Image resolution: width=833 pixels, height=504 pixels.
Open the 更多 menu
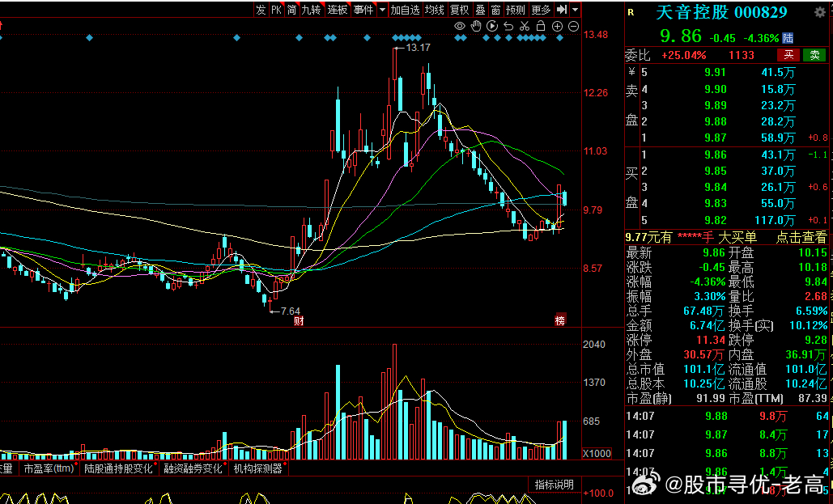[541, 10]
